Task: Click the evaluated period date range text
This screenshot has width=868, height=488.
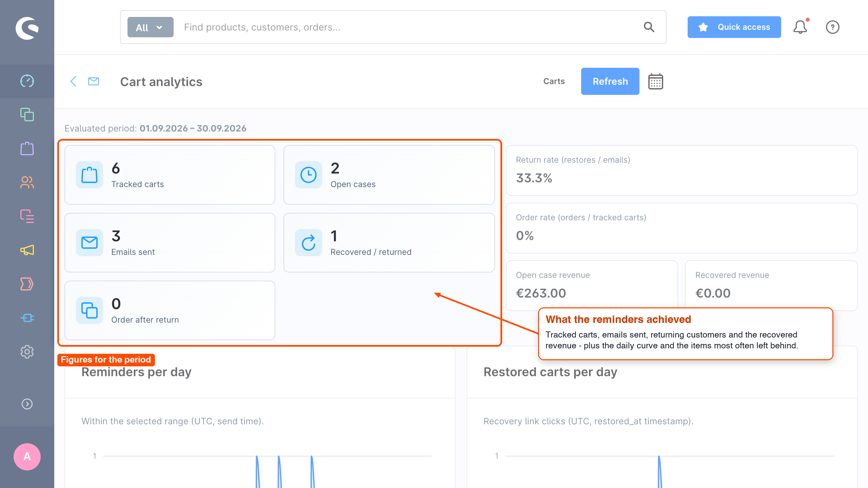Action: [193, 128]
